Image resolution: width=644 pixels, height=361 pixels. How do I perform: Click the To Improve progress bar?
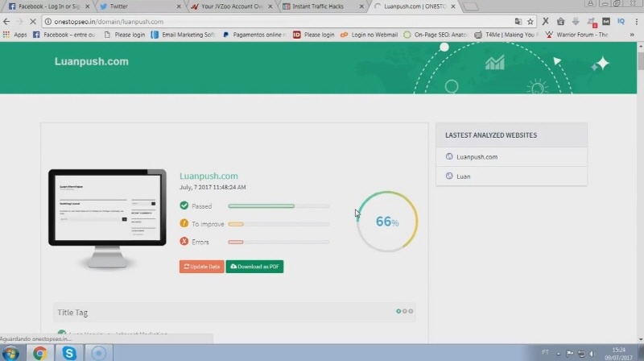coord(279,224)
